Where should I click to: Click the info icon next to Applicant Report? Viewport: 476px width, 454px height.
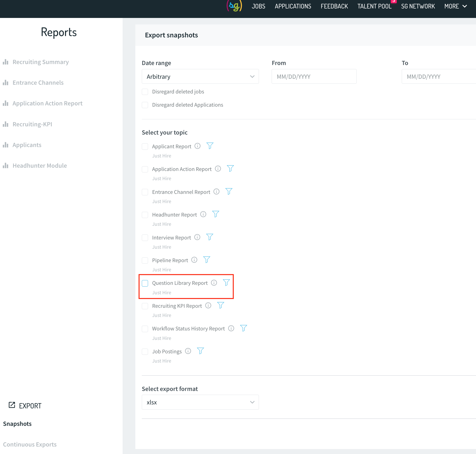tap(197, 146)
